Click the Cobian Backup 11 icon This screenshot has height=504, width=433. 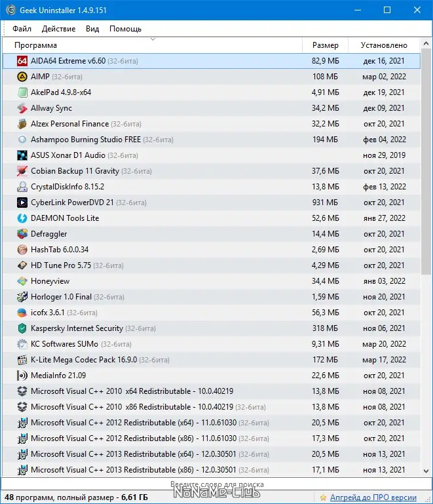click(x=22, y=171)
